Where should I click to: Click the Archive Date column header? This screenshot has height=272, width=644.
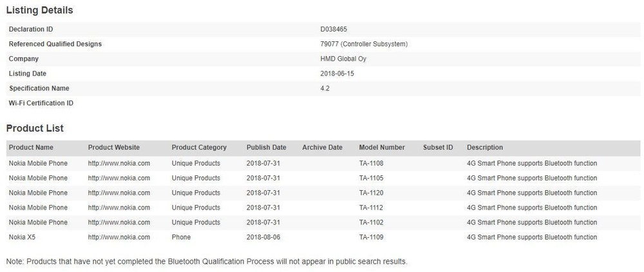[322, 148]
